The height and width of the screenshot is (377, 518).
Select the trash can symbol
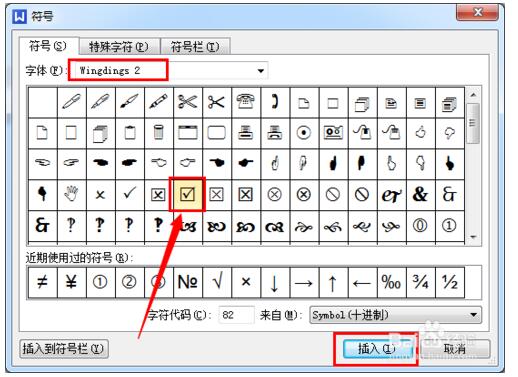pos(158,132)
